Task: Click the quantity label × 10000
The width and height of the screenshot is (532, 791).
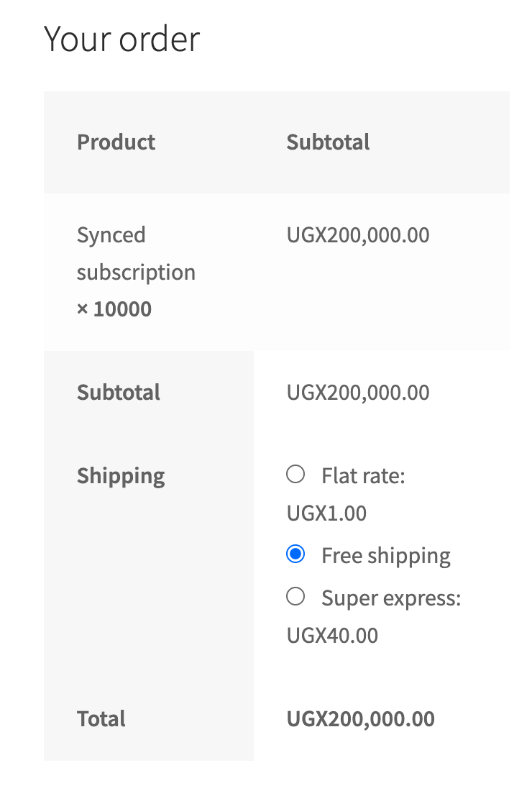Action: (x=114, y=308)
